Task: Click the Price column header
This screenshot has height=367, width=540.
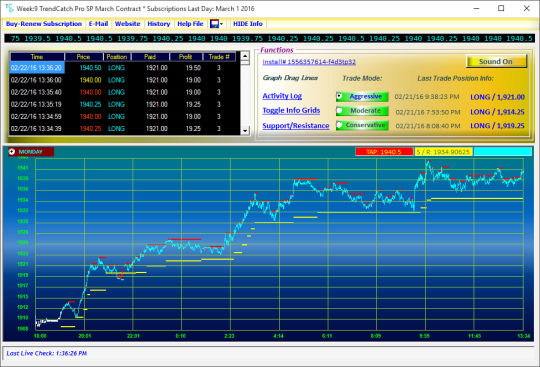Action: point(84,57)
